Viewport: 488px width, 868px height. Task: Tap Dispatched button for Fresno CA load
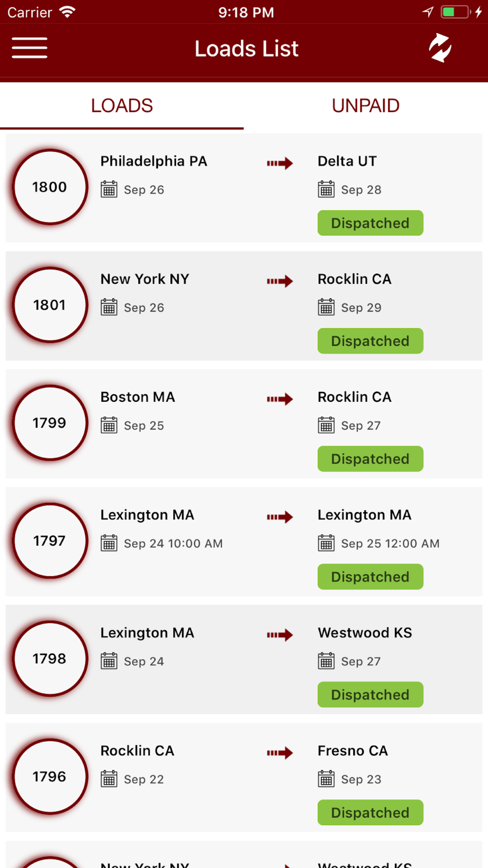(370, 812)
